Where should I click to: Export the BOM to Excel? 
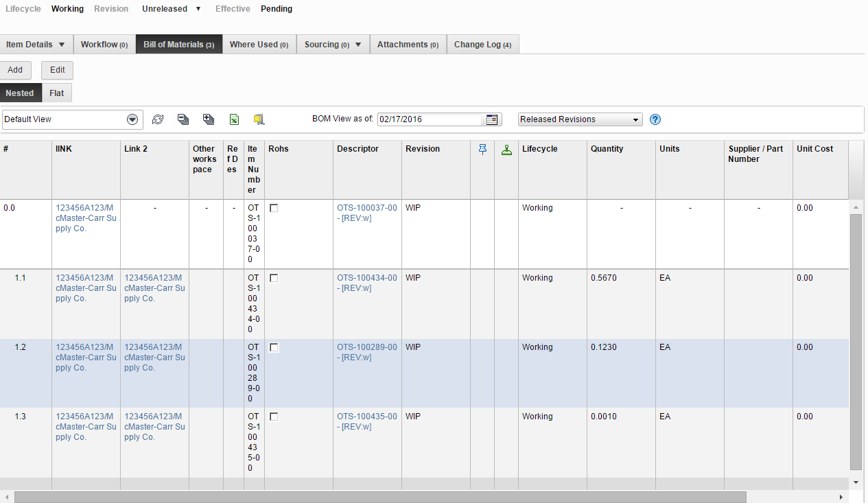234,119
